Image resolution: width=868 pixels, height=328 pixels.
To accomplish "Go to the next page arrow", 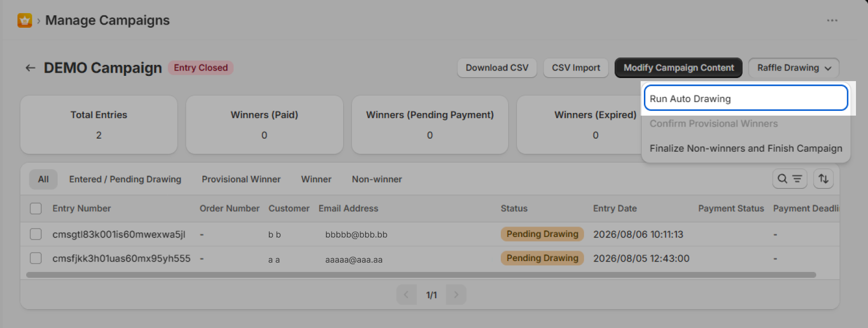I will click(x=456, y=295).
